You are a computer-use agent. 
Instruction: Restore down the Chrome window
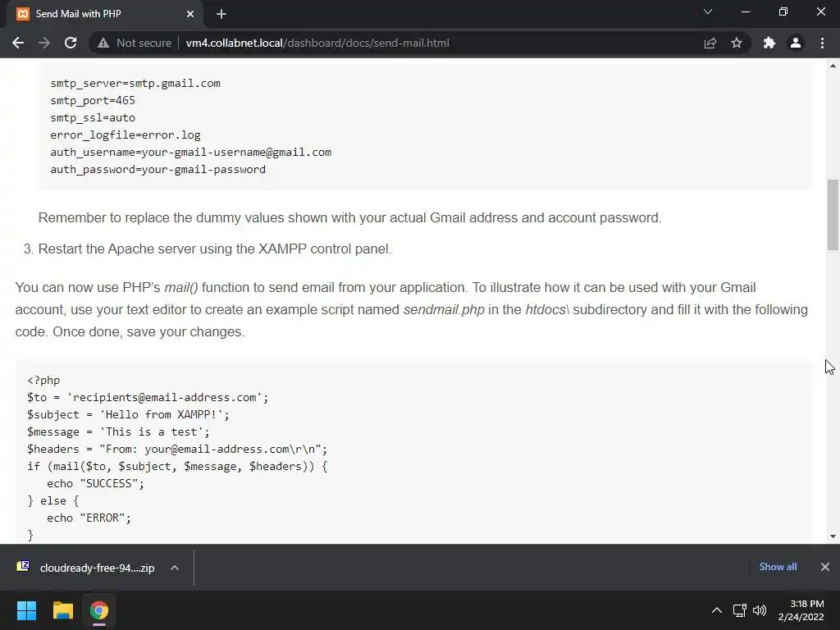pos(783,11)
